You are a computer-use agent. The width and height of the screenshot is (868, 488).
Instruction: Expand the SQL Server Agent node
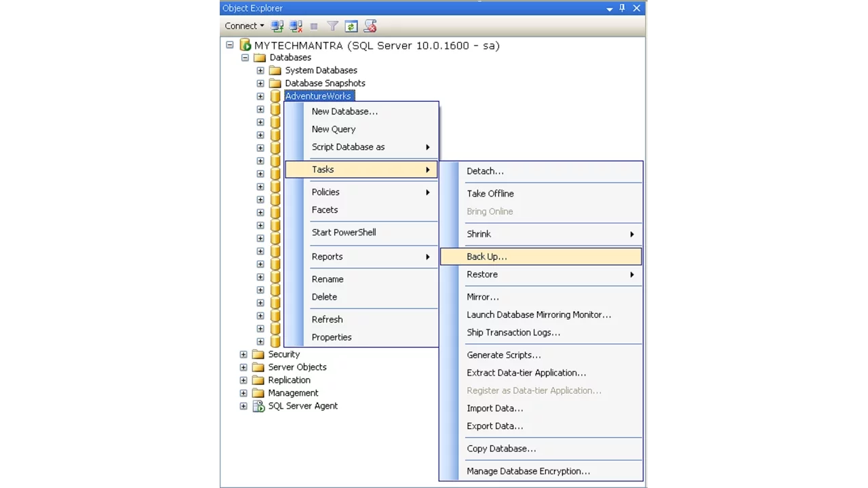[243, 406]
